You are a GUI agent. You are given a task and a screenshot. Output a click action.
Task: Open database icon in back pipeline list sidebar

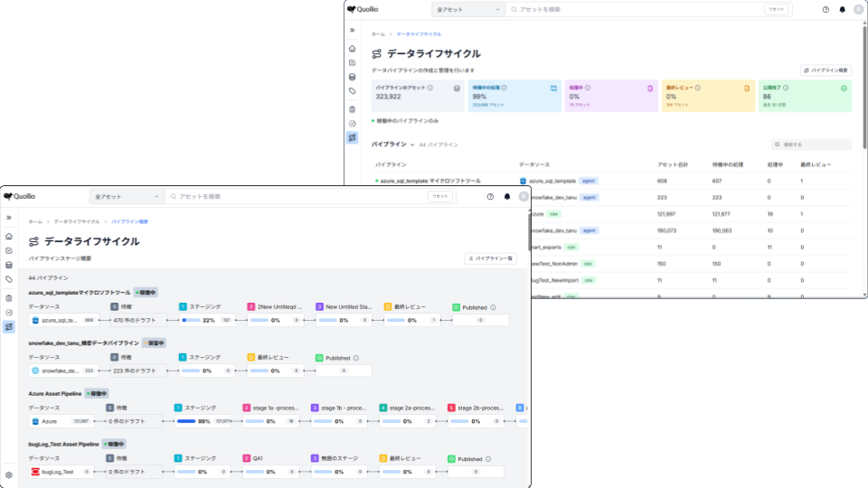point(352,77)
